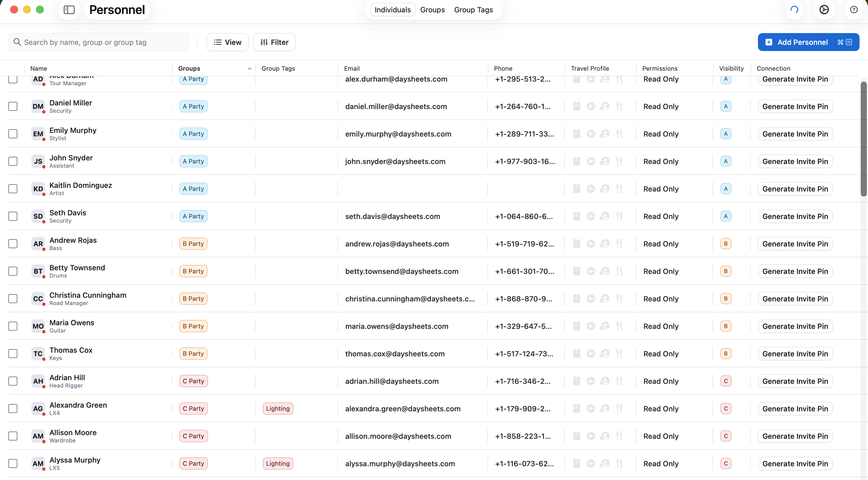Screen dimensions: 868x480
Task: Open the View options dropdown
Action: tap(227, 42)
